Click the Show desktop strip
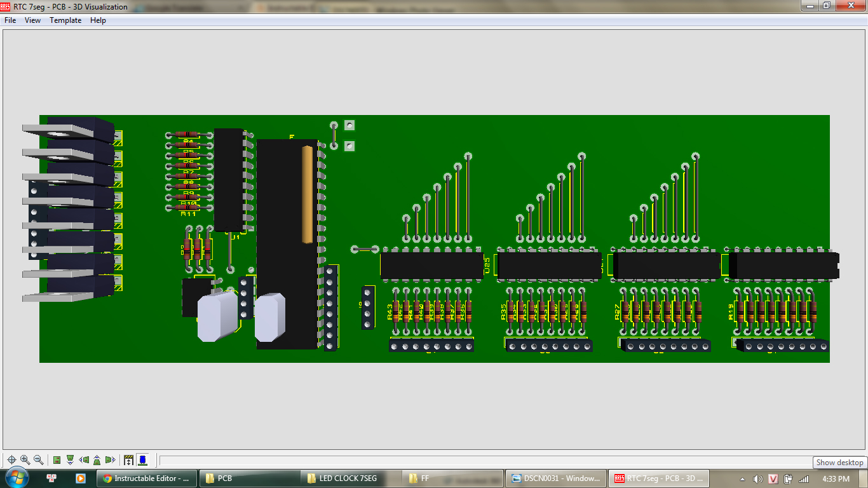 [863, 478]
